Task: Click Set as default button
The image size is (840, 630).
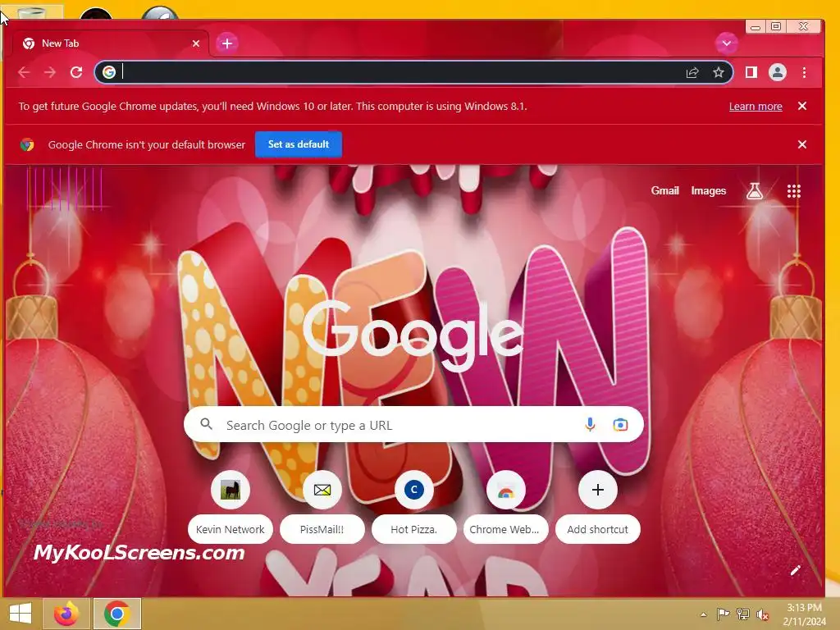Action: (299, 144)
